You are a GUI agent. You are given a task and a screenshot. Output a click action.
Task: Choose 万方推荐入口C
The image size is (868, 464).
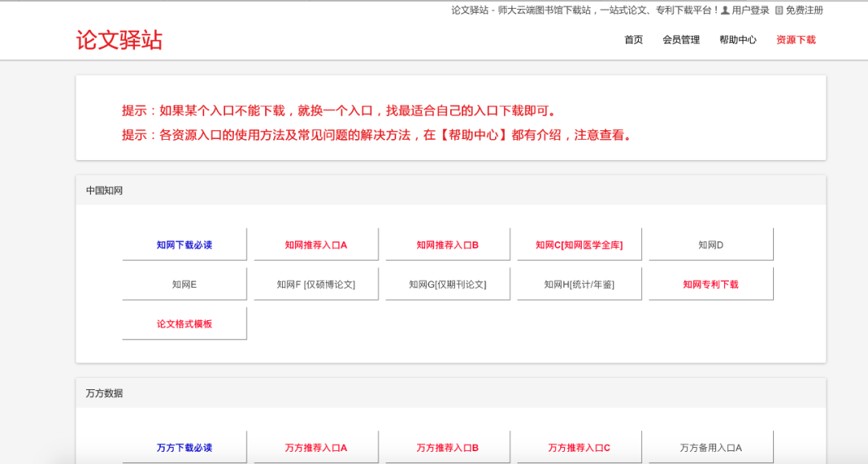tap(579, 447)
